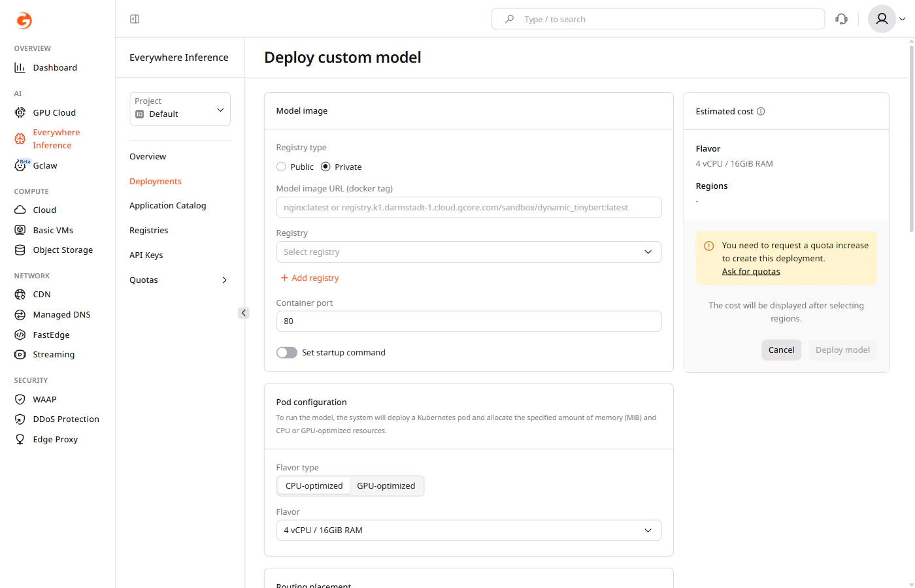Open API Keys menu item
The height and width of the screenshot is (588, 915).
point(146,255)
